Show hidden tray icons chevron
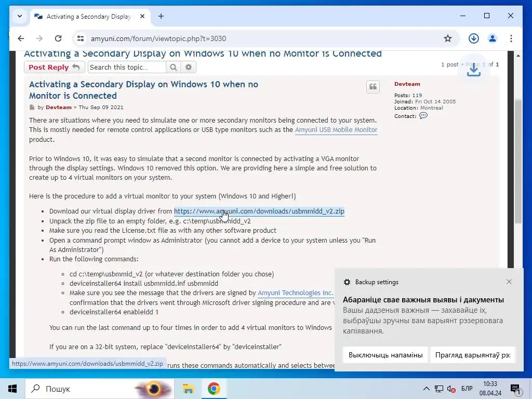This screenshot has height=399, width=532. point(427,389)
